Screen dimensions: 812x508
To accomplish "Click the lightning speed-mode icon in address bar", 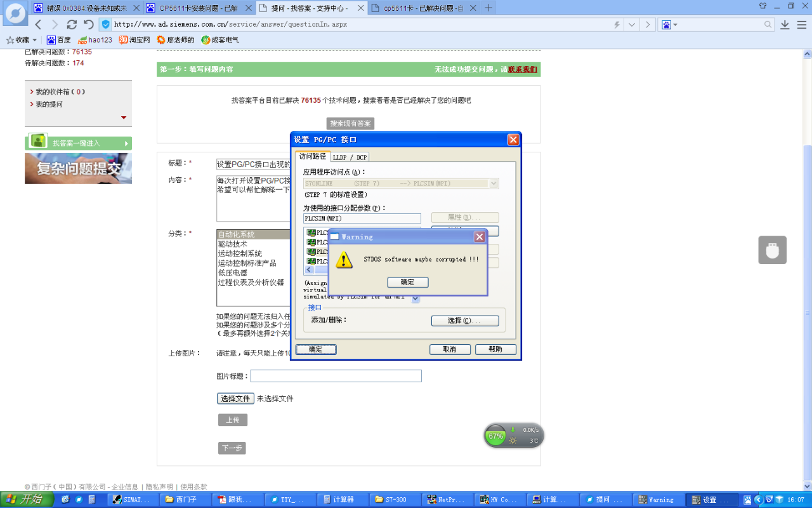I will point(616,24).
